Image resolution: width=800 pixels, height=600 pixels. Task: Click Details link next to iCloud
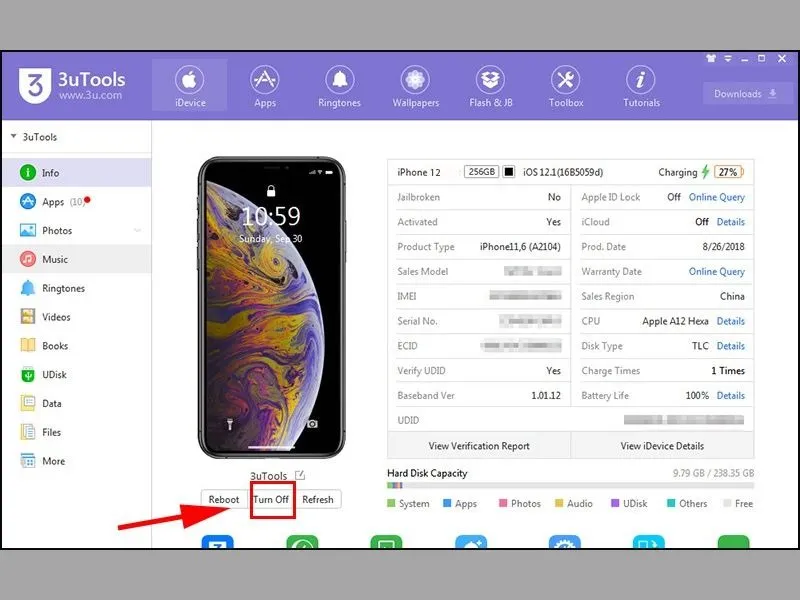click(x=731, y=222)
